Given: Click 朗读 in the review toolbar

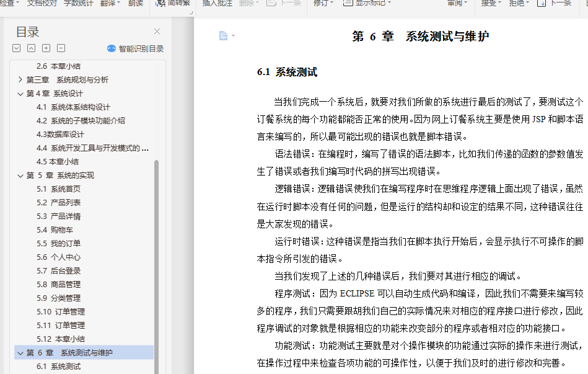Looking at the screenshot, I should [136, 3].
